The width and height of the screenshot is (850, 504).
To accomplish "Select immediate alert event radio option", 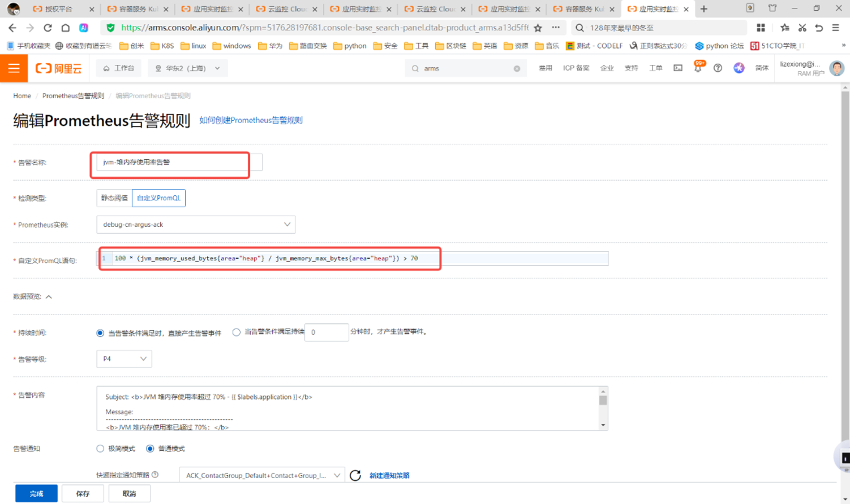I will coord(100,333).
